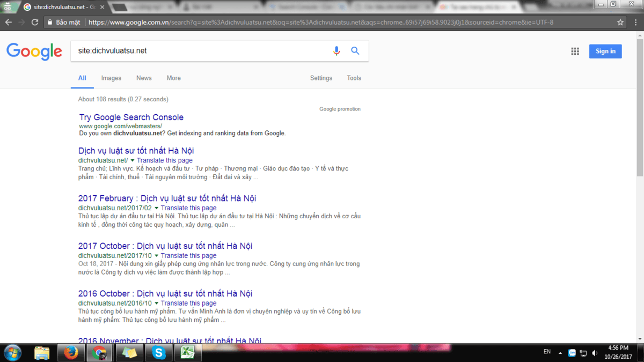Expand dropdown arrow next to dichvuluatsu.net/2016/10
The height and width of the screenshot is (362, 644).
157,304
